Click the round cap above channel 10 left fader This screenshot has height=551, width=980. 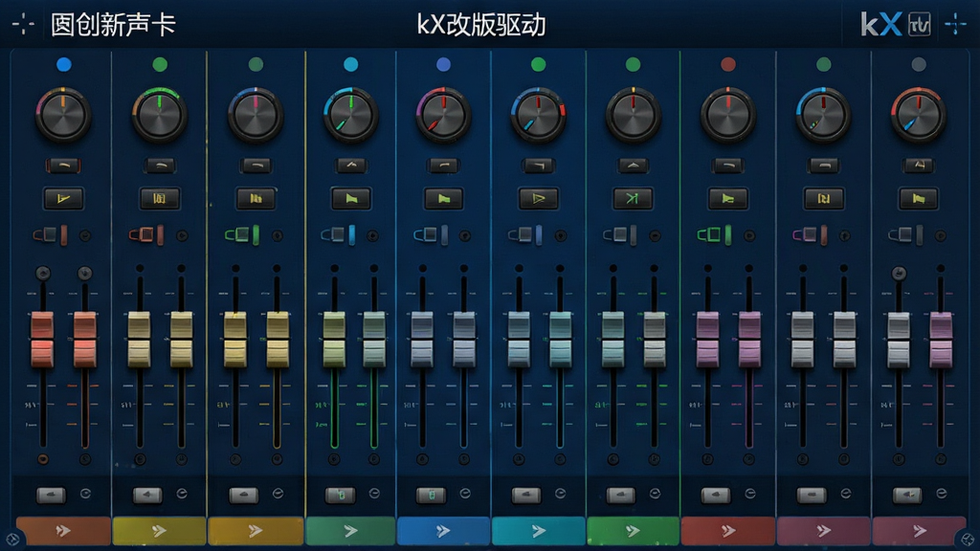coord(899,273)
